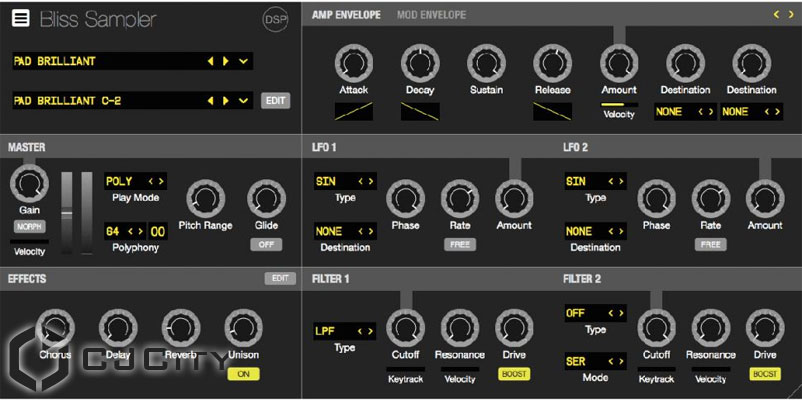This screenshot has width=802, height=400.
Task: Click the Glide knob
Action: (x=266, y=198)
